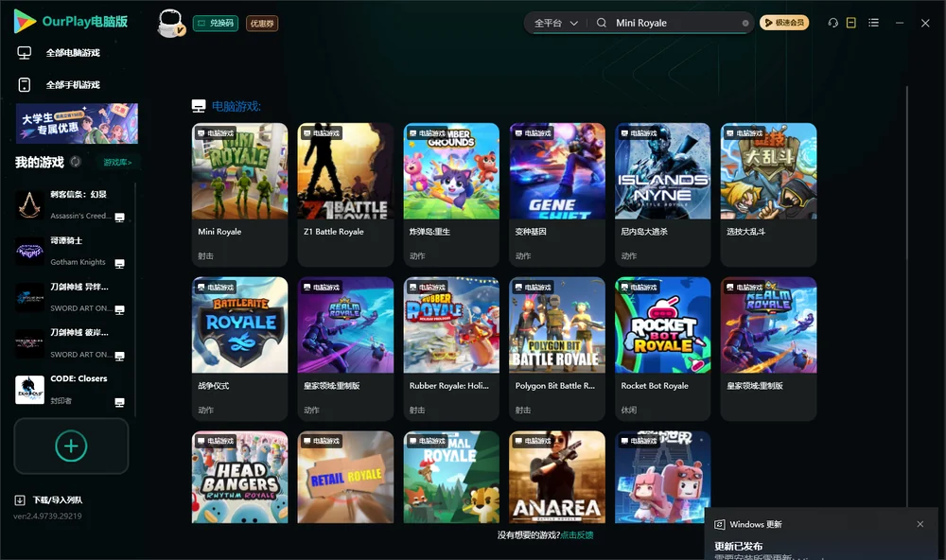Click the download queue icon
The height and width of the screenshot is (560, 946).
(20, 500)
